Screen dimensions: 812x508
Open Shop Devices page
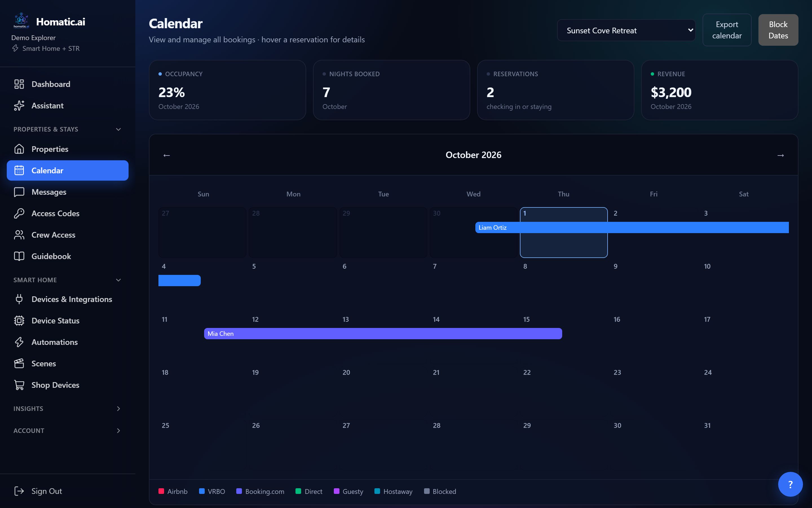coord(67,385)
